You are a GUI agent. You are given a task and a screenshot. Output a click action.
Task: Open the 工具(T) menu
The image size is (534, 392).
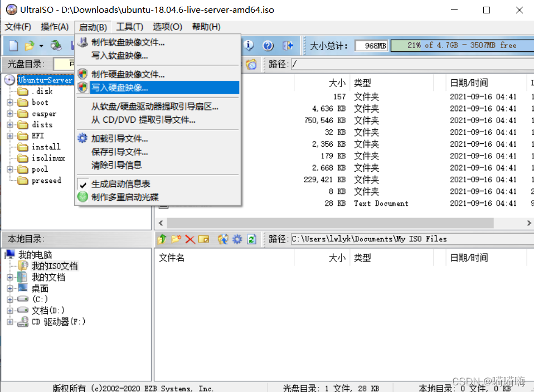(129, 27)
